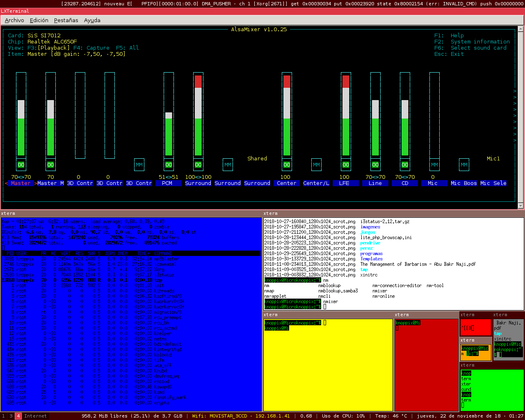This screenshot has height=420, width=525.
Task: Click the Line volume bar
Action: click(x=375, y=115)
